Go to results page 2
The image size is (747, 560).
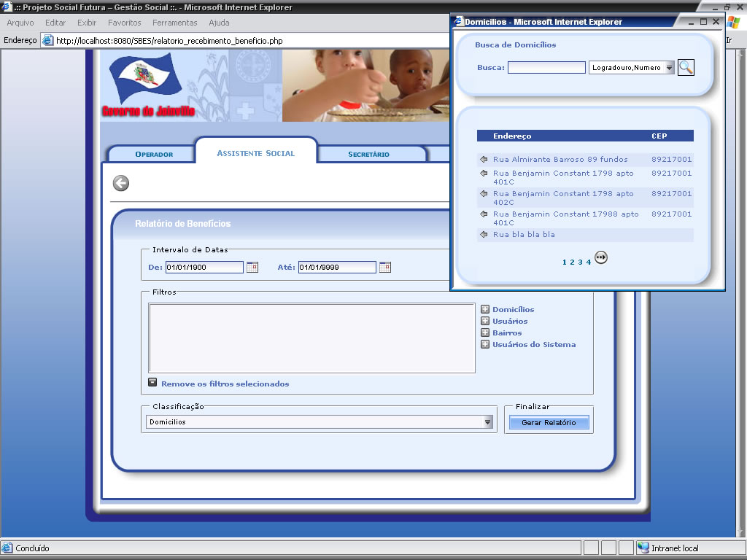click(x=572, y=262)
